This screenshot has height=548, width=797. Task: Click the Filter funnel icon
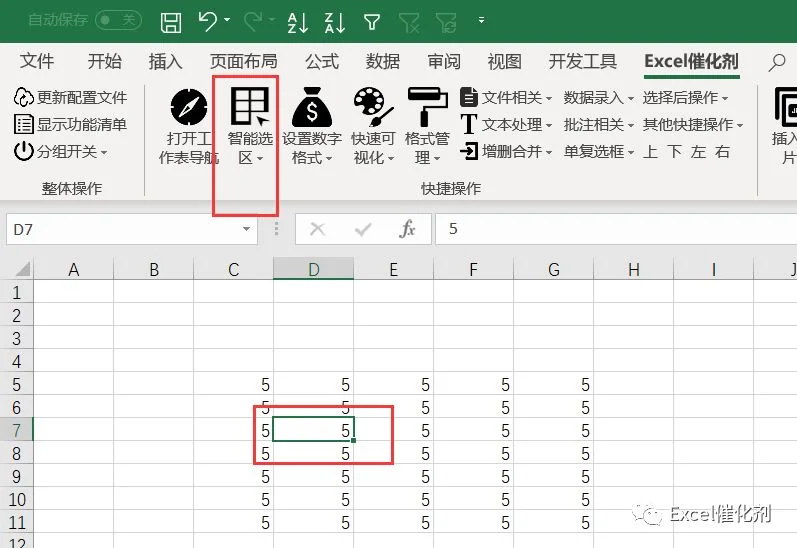372,21
